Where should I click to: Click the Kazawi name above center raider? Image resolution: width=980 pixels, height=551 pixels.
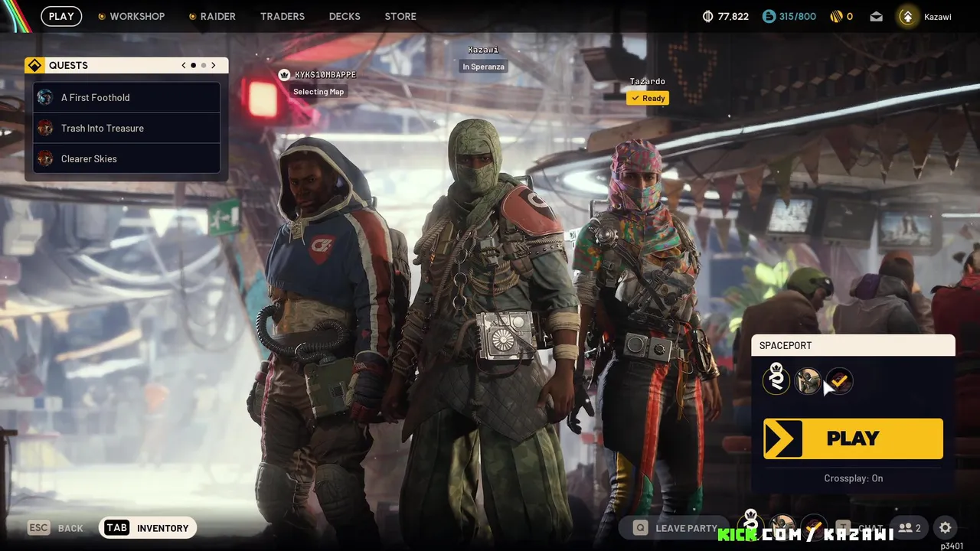tap(483, 50)
